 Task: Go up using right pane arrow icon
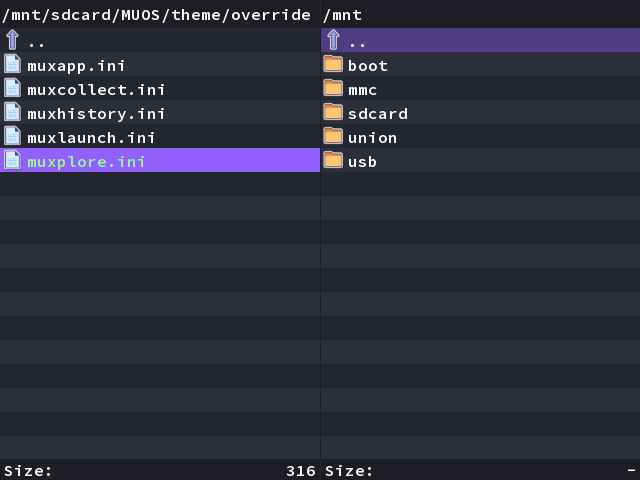click(x=333, y=40)
